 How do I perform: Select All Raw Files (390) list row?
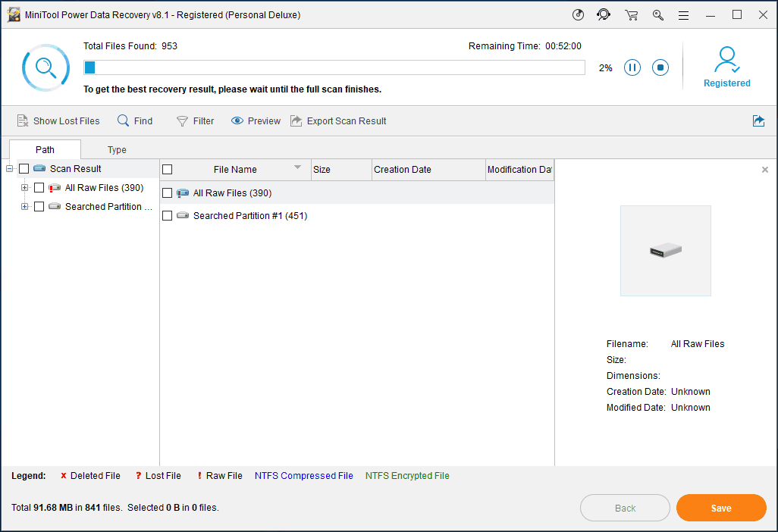356,192
